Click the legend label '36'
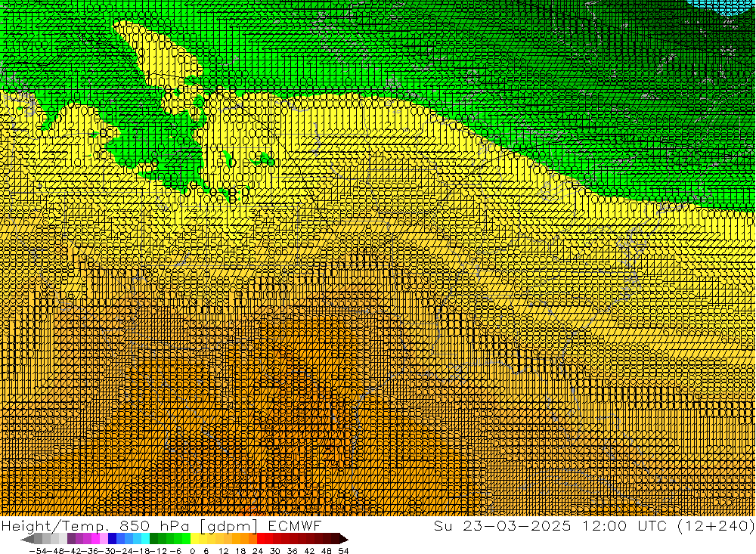 coord(292,551)
